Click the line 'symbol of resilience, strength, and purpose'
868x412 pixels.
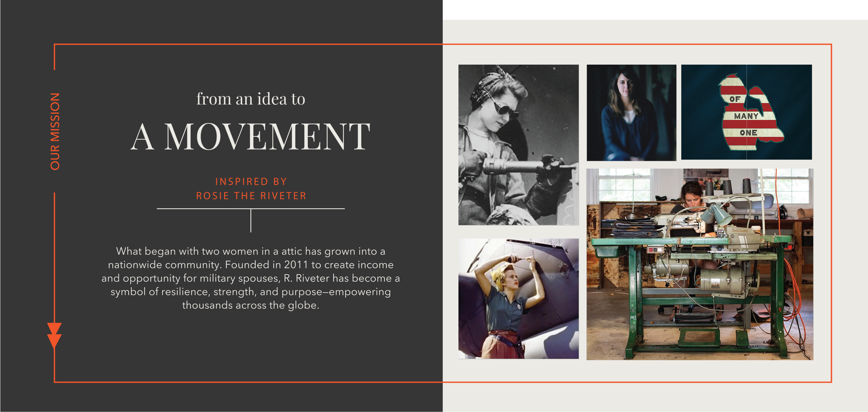pos(251,292)
